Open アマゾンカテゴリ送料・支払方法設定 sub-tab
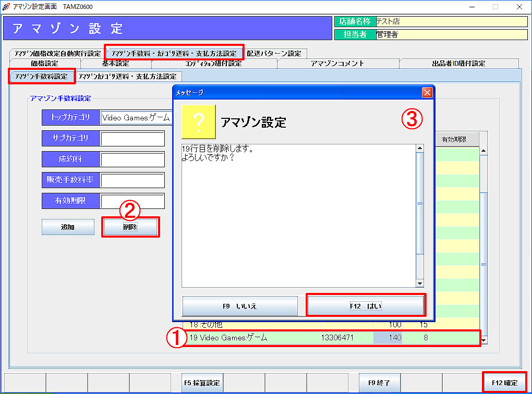532x394 pixels. 127,77
